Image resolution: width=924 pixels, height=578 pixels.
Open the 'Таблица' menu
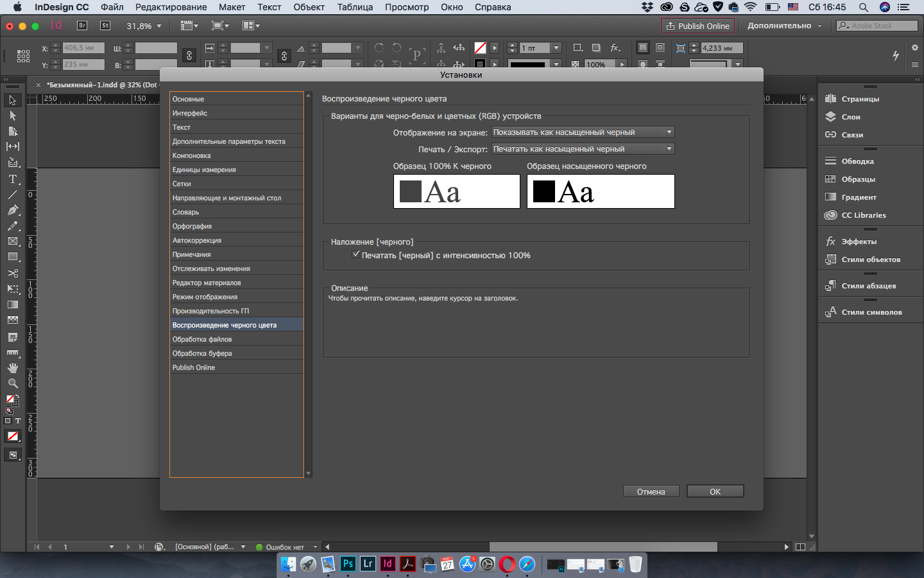[x=355, y=7]
